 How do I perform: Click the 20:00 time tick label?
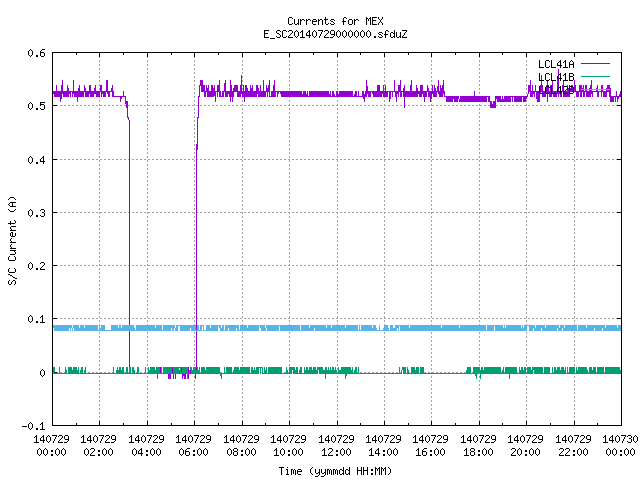[525, 452]
